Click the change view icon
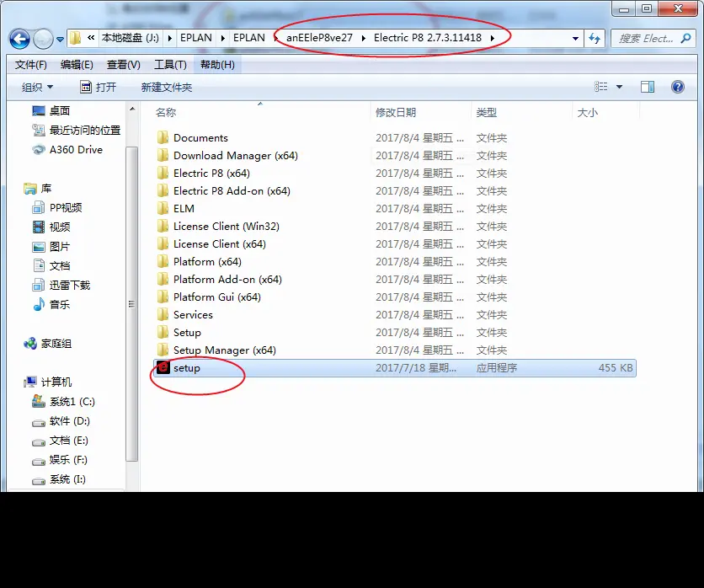The image size is (704, 588). (x=600, y=87)
